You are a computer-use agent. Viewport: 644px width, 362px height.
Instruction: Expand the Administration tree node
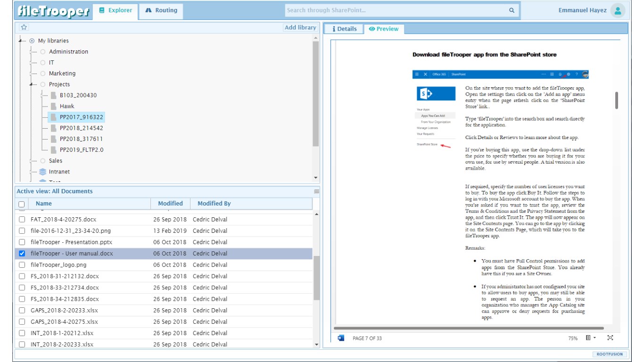pyautogui.click(x=31, y=52)
